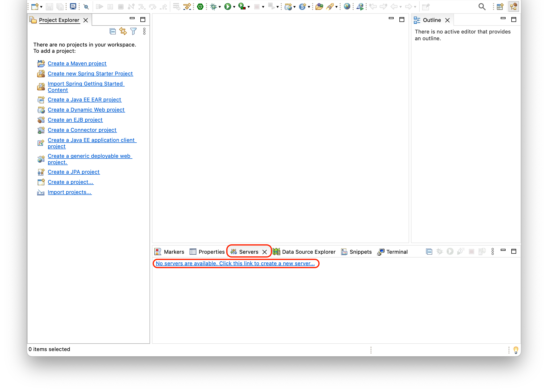This screenshot has height=392, width=548.
Task: Click 'Import projects...' link
Action: pyautogui.click(x=70, y=192)
